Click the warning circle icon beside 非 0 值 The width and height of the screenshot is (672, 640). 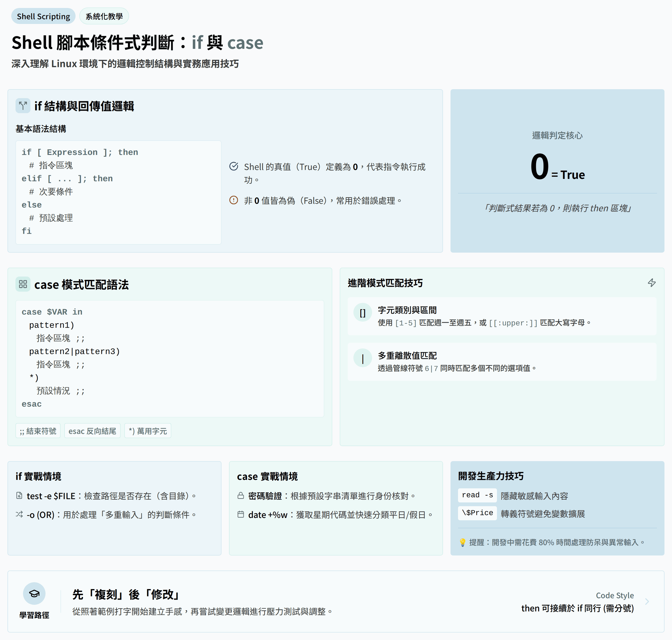[234, 200]
